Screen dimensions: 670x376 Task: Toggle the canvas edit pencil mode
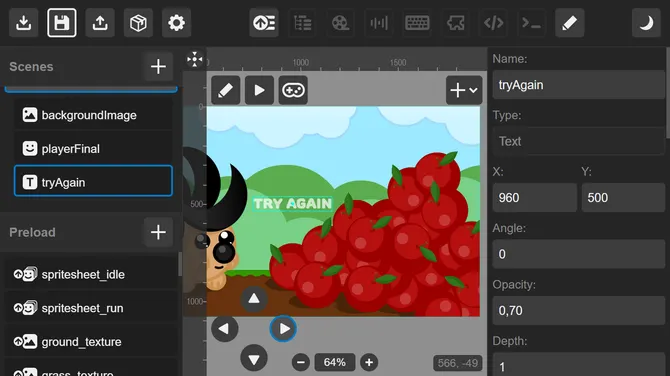click(226, 90)
